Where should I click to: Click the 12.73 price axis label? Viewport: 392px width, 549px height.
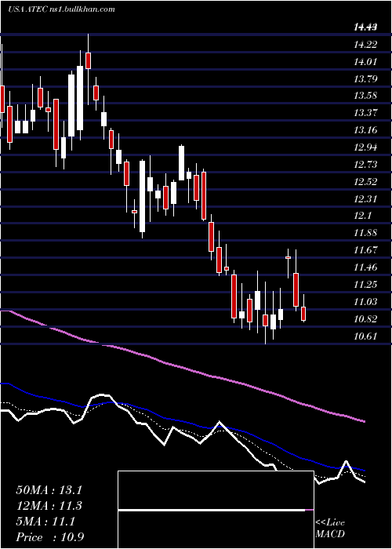(x=365, y=165)
